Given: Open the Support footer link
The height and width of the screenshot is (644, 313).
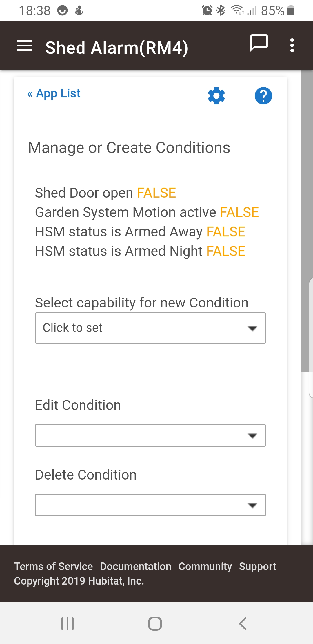Looking at the screenshot, I should [x=258, y=566].
